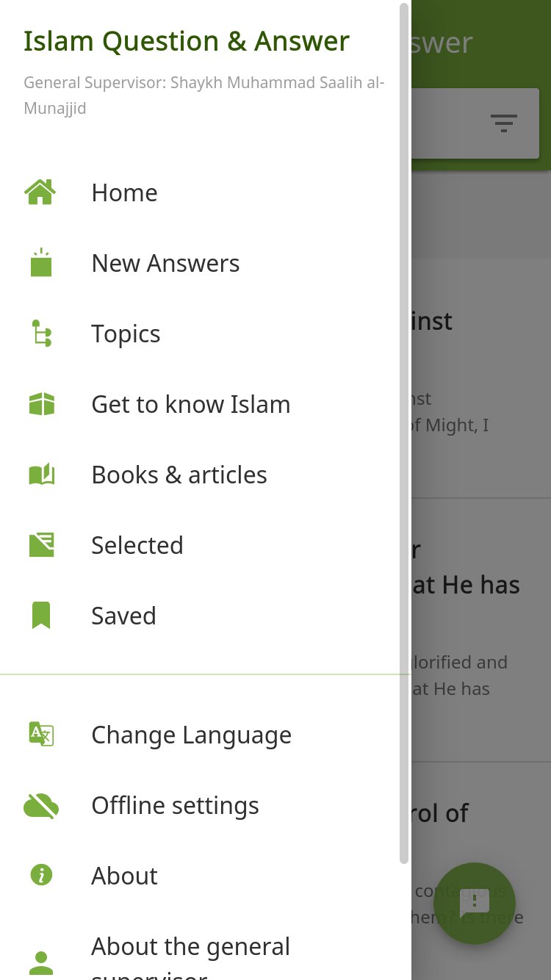Open the filter icon in search bar
This screenshot has width=551, height=980.
504,123
